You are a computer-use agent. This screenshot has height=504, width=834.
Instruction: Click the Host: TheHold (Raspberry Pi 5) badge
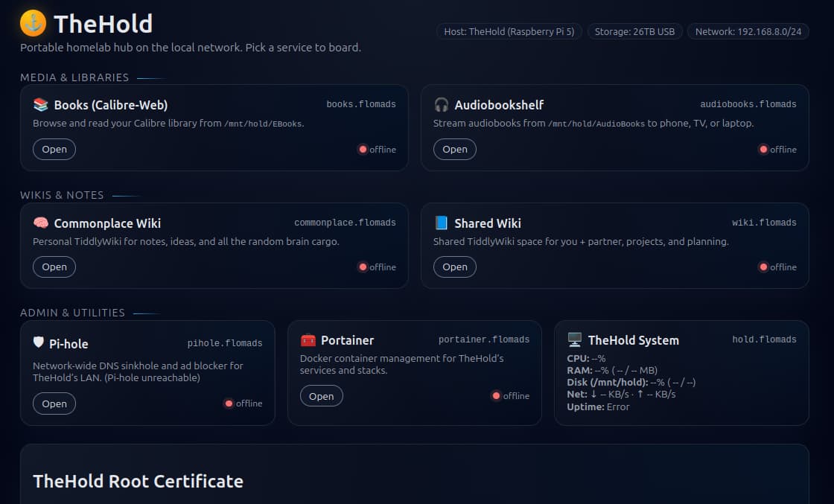[509, 31]
